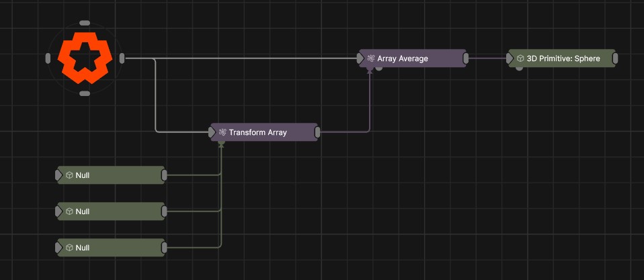Click the input arrow of the middle Null node

pyautogui.click(x=59, y=212)
